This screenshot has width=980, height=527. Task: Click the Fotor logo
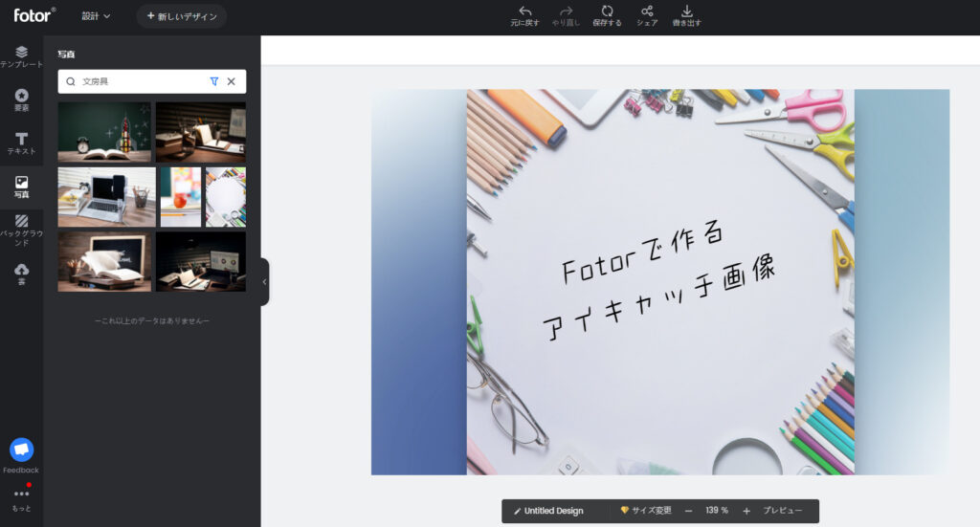pyautogui.click(x=34, y=15)
